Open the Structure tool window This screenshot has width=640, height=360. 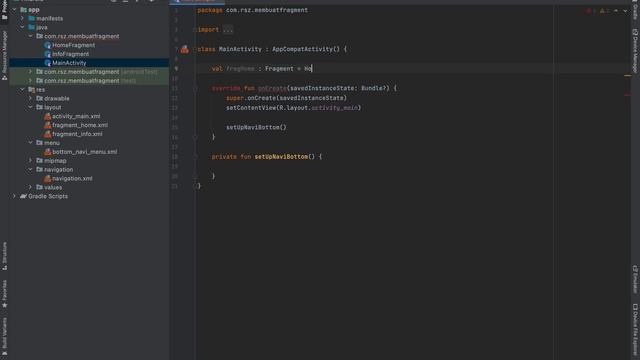(4, 256)
